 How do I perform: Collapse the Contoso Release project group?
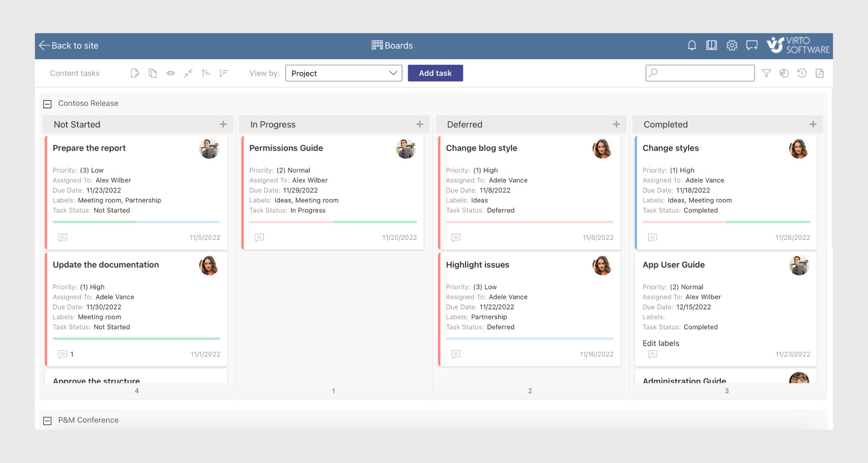click(47, 103)
